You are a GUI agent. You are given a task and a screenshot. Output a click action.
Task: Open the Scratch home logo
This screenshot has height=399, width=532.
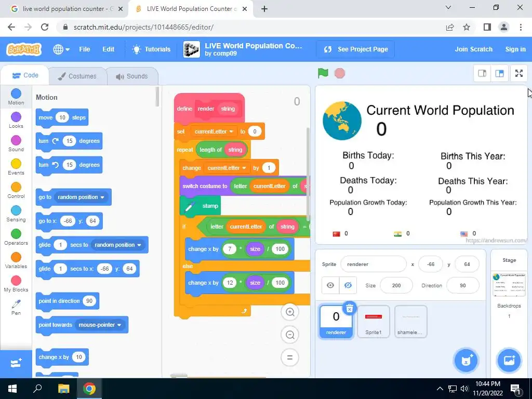(x=24, y=49)
